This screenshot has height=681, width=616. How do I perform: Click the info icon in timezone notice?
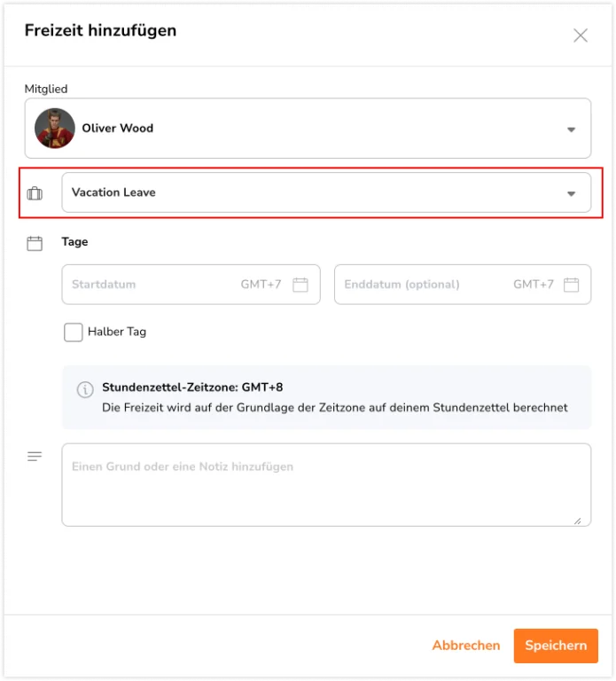point(85,389)
